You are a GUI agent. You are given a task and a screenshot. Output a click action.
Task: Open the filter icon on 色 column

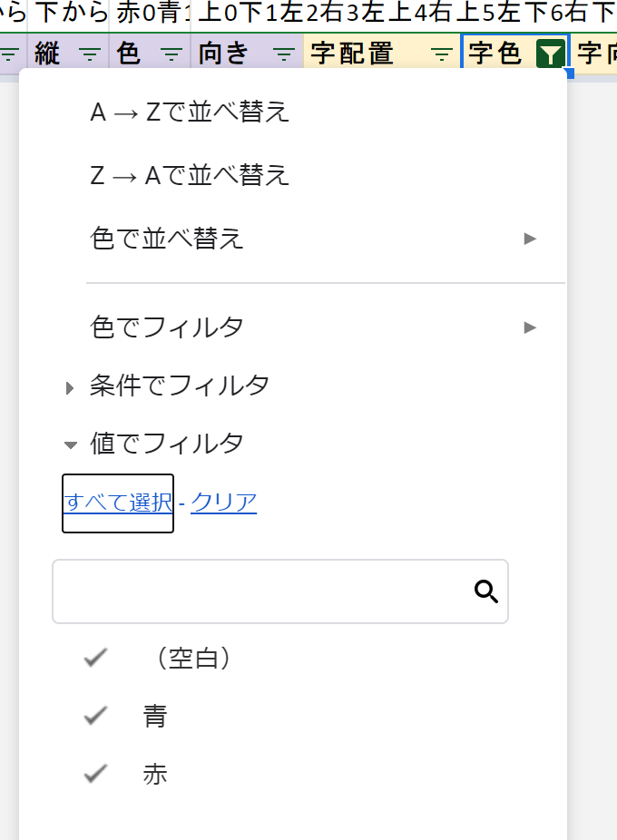coord(172,54)
